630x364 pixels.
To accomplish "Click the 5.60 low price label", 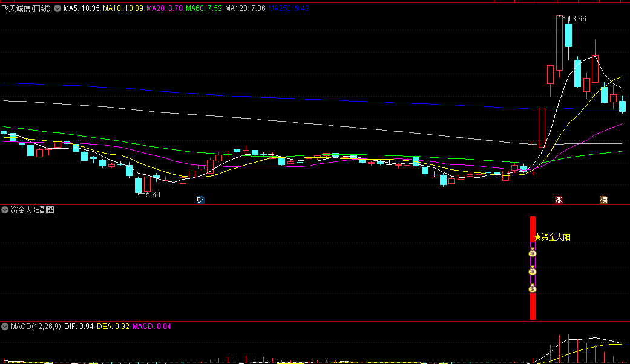I will 153,195.
